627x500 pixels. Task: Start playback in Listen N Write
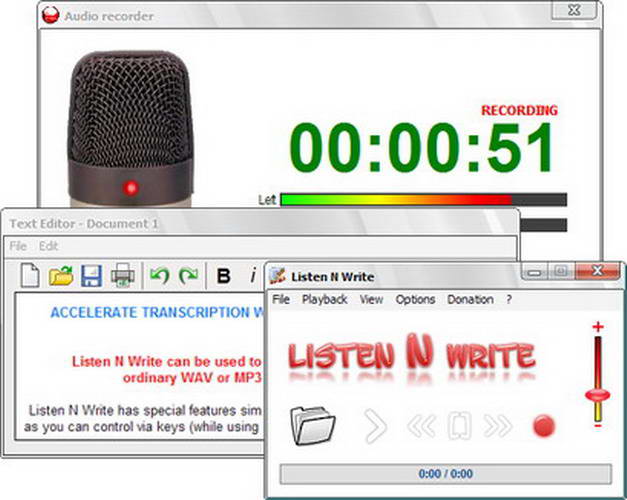click(x=376, y=426)
